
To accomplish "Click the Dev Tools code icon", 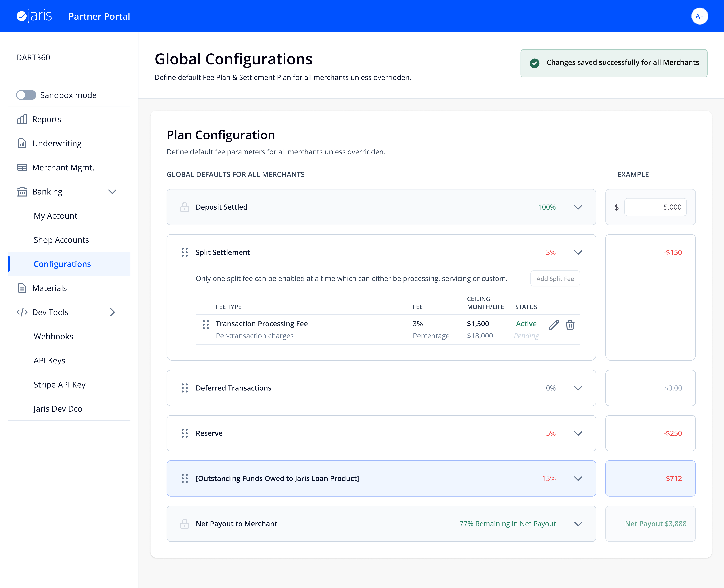I will click(x=22, y=312).
